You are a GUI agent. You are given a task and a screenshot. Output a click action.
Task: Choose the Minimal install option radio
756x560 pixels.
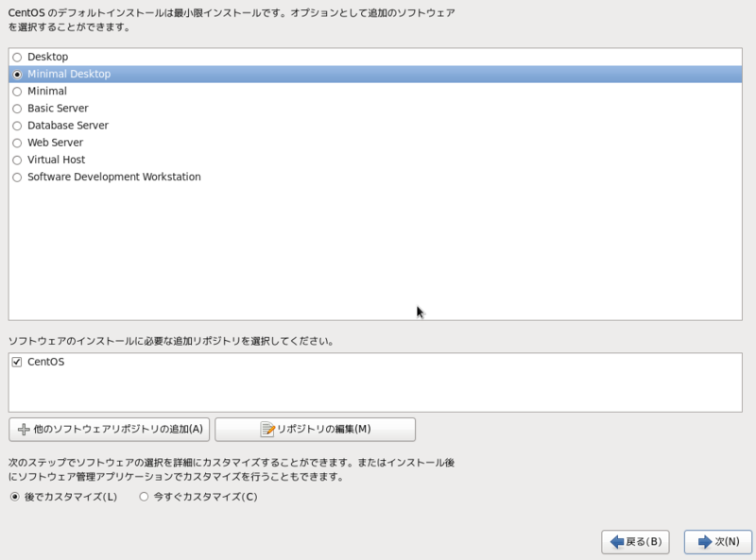click(x=17, y=92)
